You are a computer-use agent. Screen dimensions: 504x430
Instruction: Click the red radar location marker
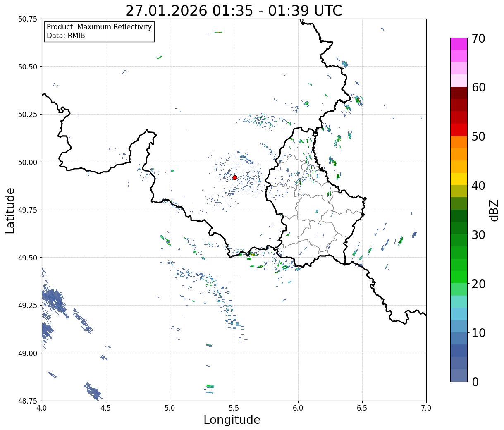click(235, 177)
